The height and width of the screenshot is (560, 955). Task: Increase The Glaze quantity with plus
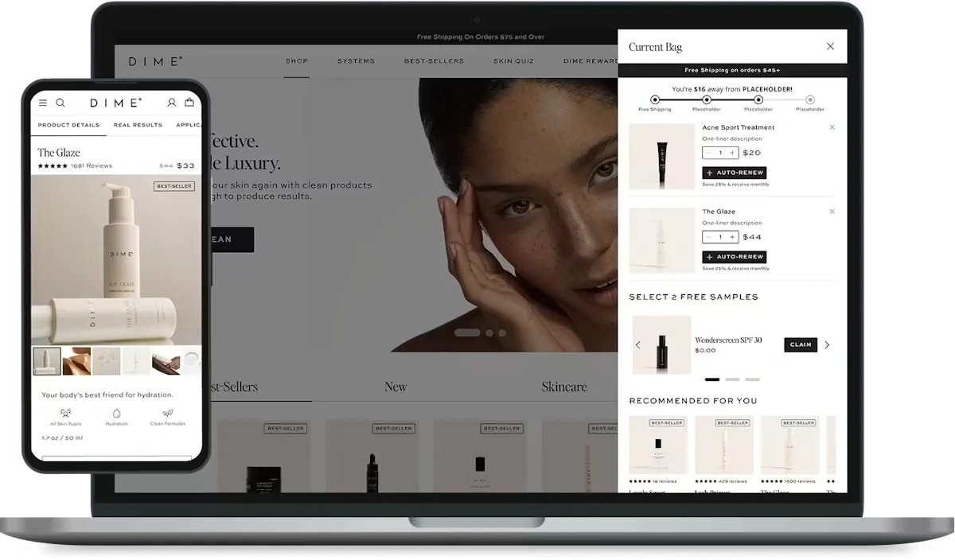pyautogui.click(x=732, y=237)
